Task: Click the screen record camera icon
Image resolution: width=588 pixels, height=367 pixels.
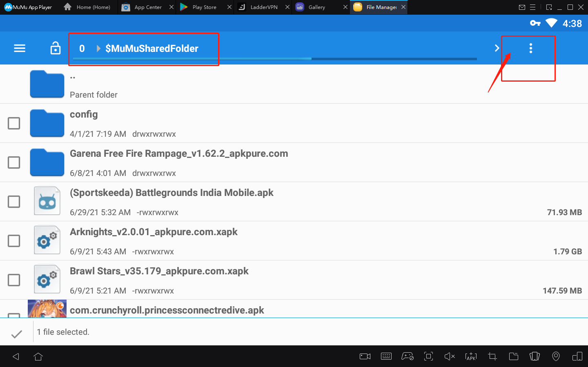Action: (365, 356)
